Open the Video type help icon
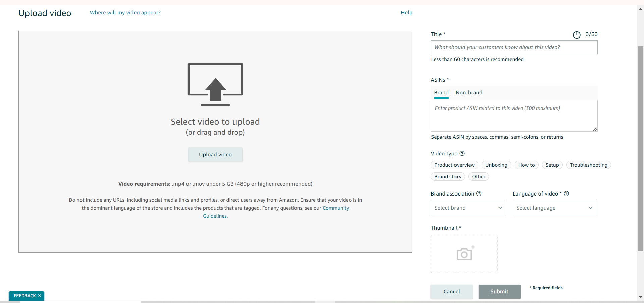Screen dimensions: 644x303 462,154
